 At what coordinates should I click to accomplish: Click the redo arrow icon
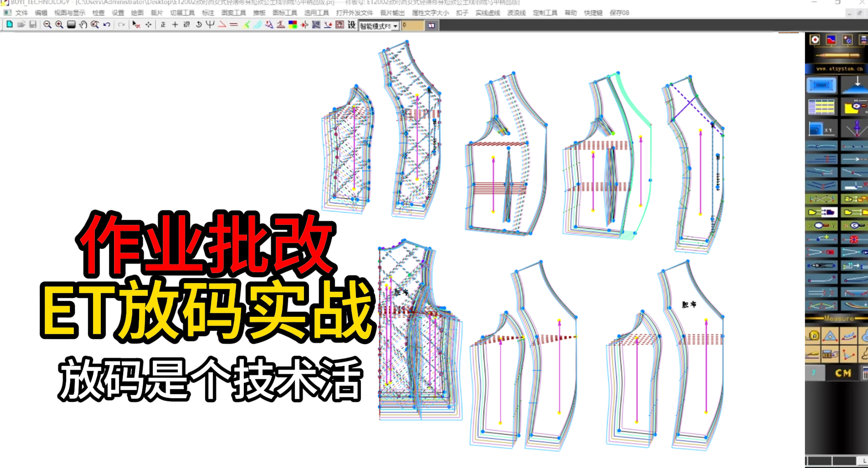pos(121,25)
